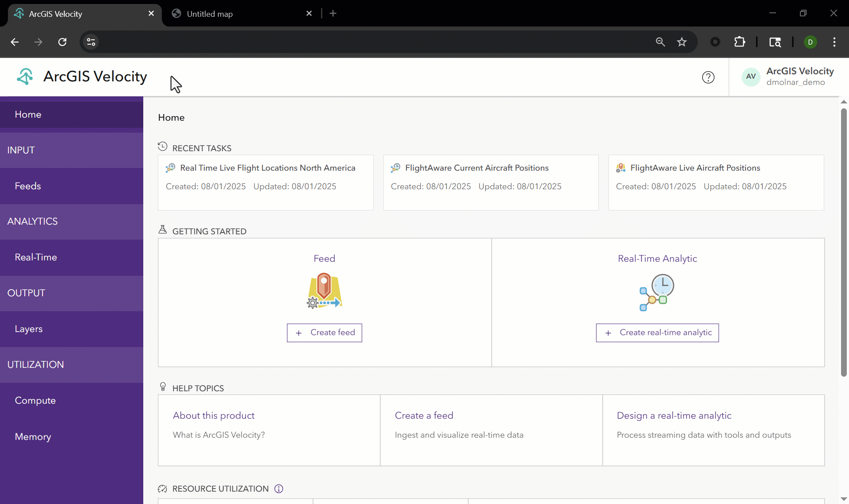
Task: Open the browser extensions puzzle icon
Action: [x=740, y=42]
